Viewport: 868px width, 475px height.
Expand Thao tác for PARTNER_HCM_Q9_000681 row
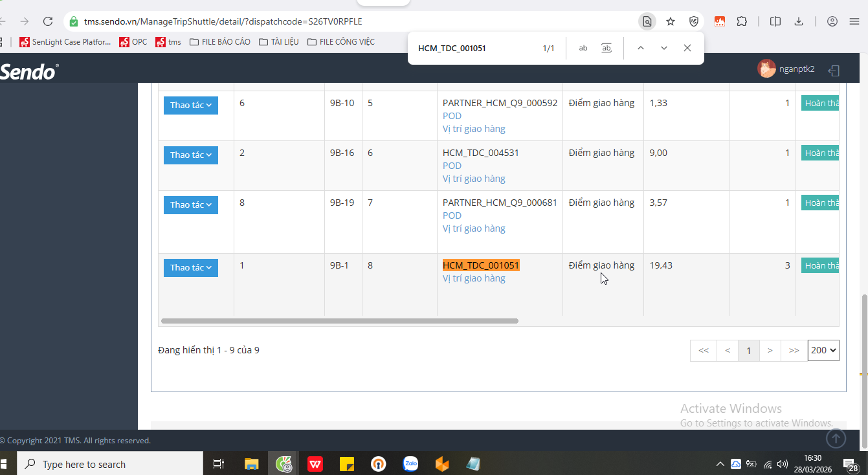[x=191, y=205]
